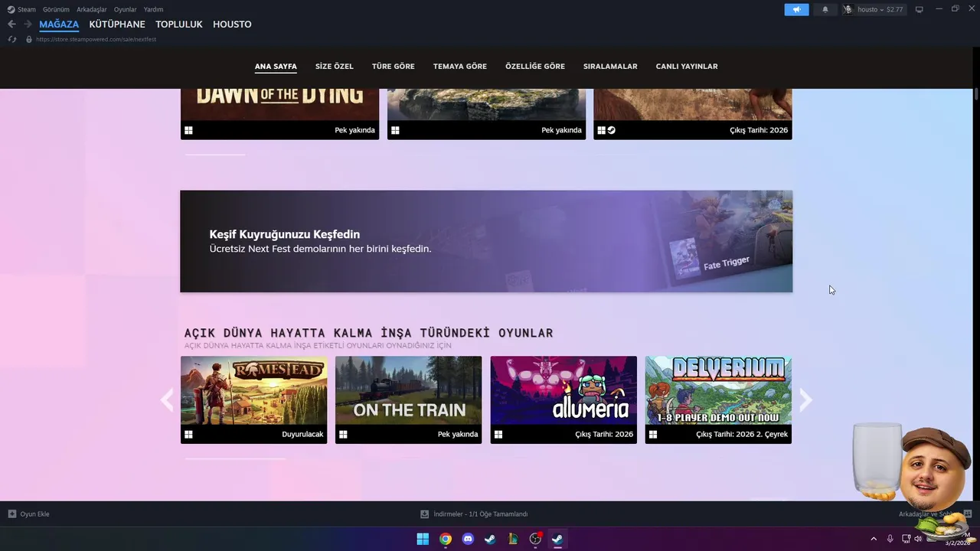Viewport: 980px width, 551px height.
Task: Open the Steam taskbar icon next to Discord
Action: coord(490,539)
